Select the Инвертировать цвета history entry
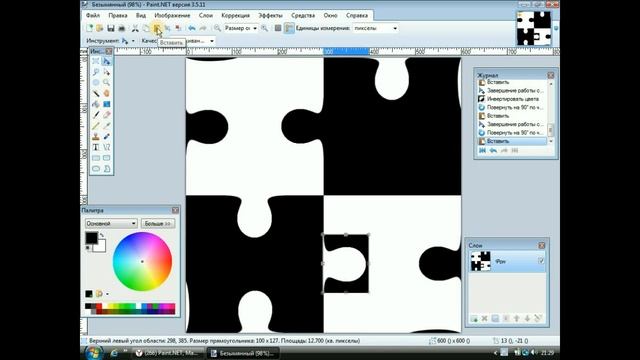 pos(512,99)
